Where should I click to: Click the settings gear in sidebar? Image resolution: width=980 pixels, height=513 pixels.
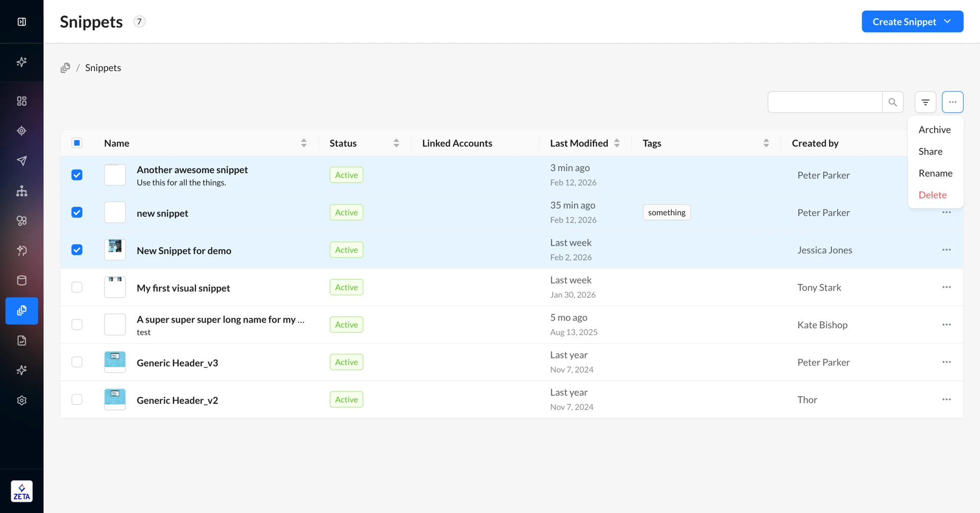[x=21, y=400]
